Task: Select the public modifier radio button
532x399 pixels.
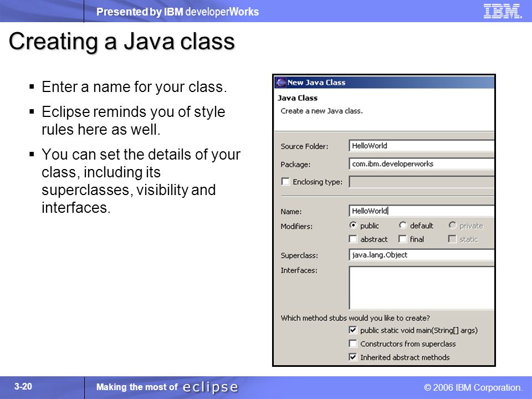Action: coord(353,226)
